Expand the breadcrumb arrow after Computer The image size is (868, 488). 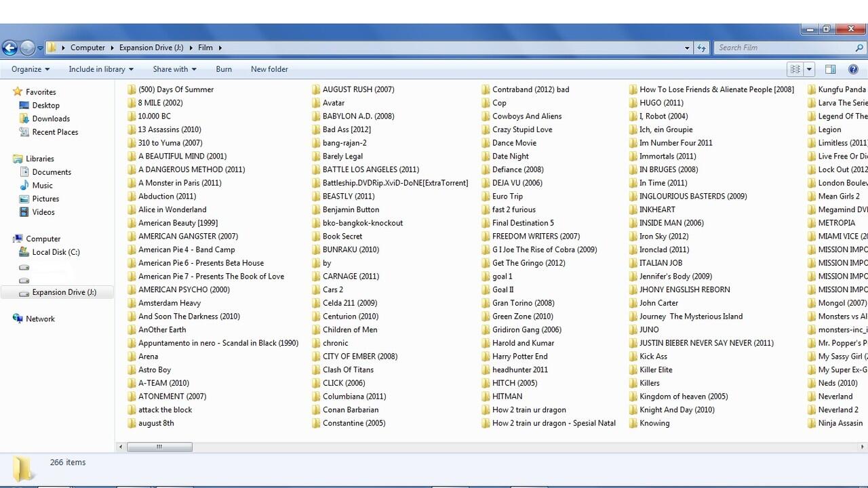(x=112, y=47)
